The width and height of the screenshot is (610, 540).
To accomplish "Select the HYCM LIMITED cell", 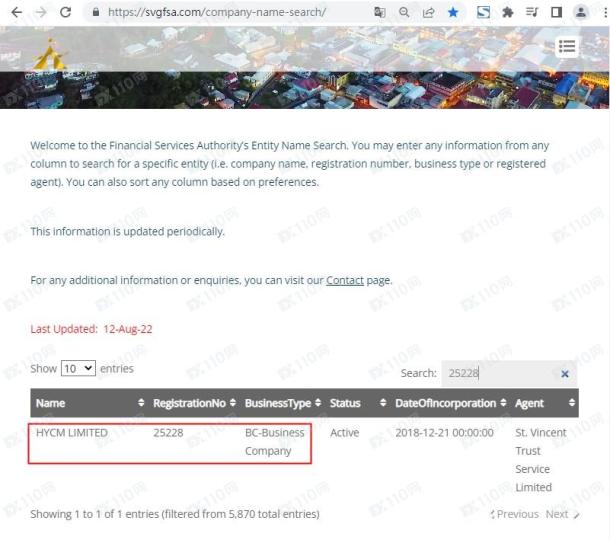I will (x=72, y=433).
